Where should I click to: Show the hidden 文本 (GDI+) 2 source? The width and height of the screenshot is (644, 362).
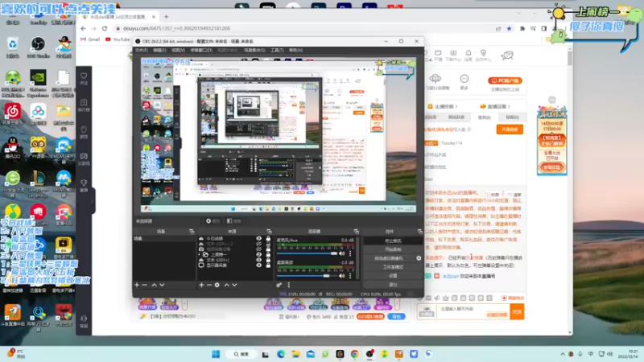[258, 244]
